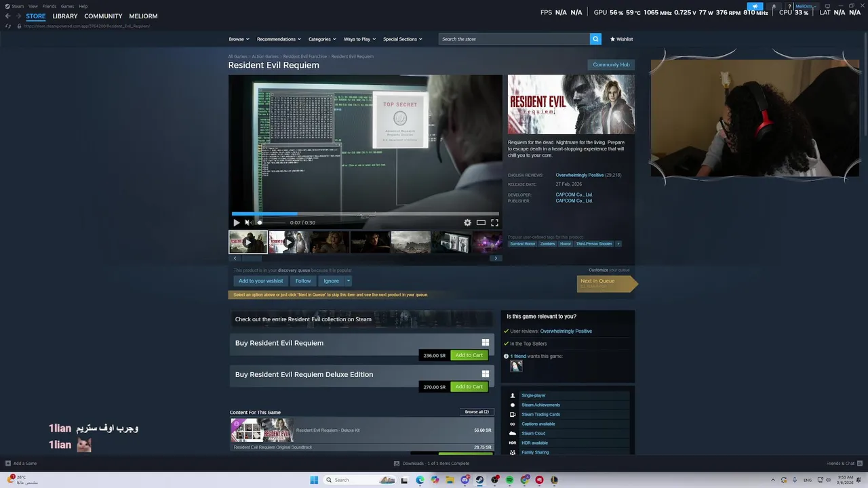The height and width of the screenshot is (488, 868).
Task: Open the Windows Start menu
Action: (x=314, y=480)
